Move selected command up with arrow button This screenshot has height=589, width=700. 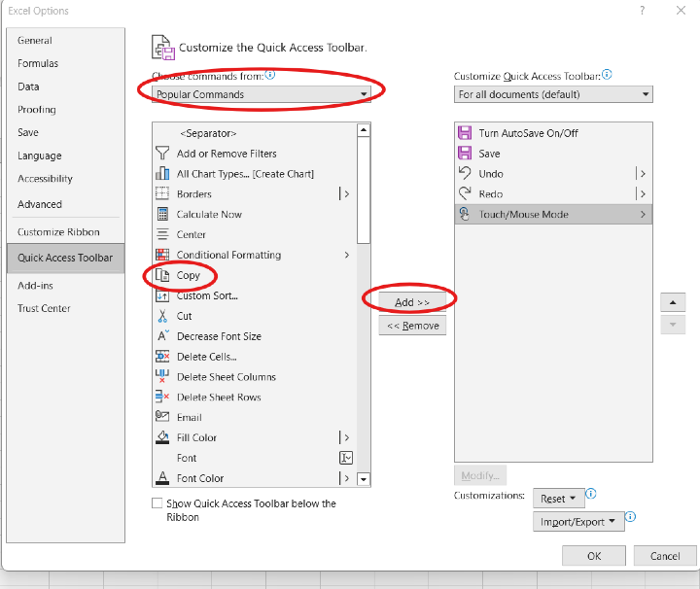[x=673, y=302]
